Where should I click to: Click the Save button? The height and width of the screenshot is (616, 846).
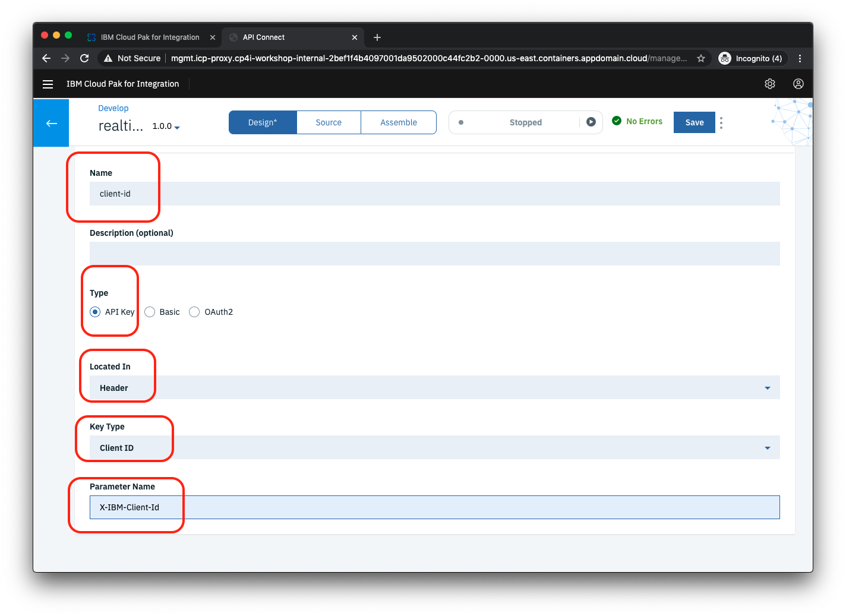695,122
